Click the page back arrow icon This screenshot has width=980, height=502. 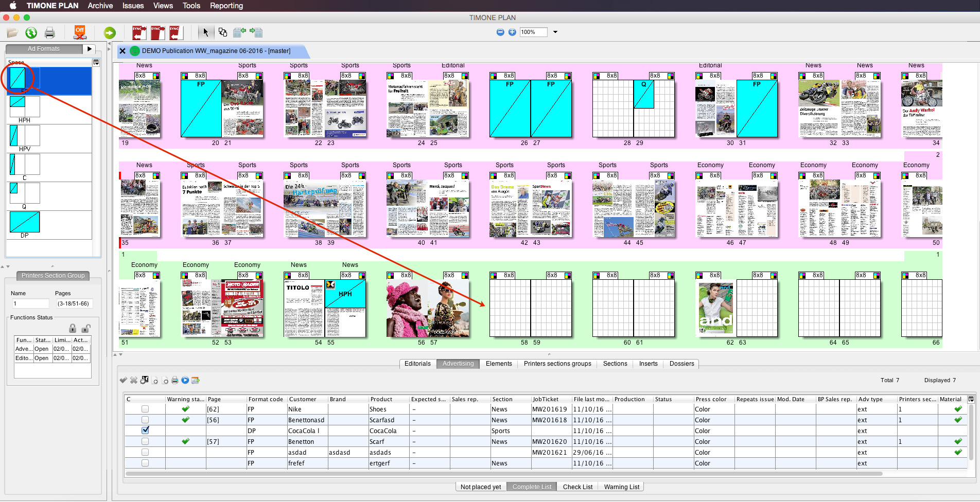pyautogui.click(x=155, y=381)
